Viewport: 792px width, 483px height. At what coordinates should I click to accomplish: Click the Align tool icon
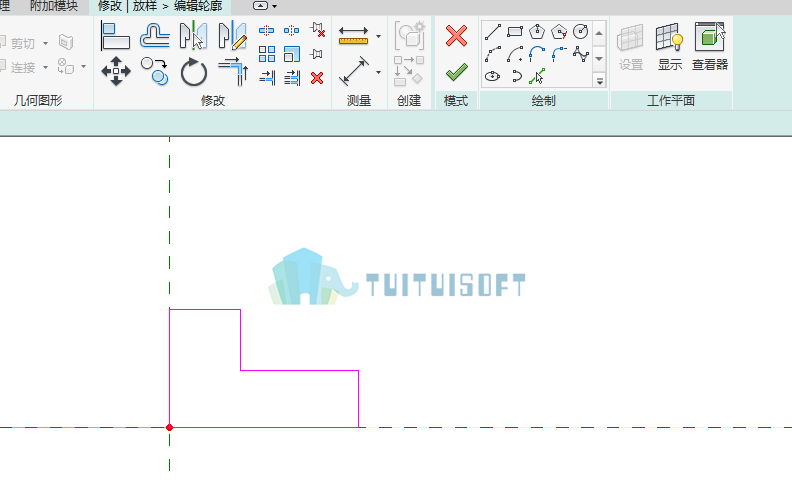[x=115, y=36]
